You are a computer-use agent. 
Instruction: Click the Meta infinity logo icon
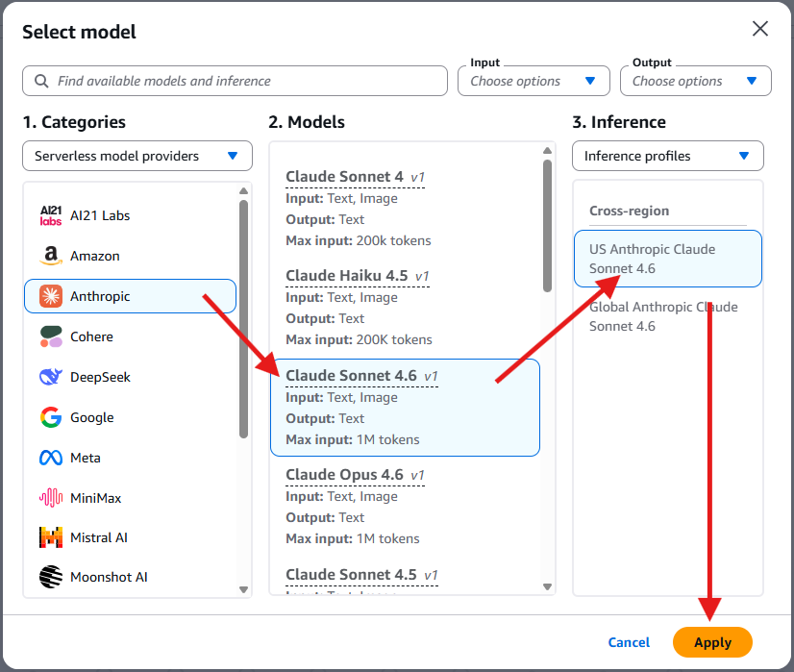point(51,458)
